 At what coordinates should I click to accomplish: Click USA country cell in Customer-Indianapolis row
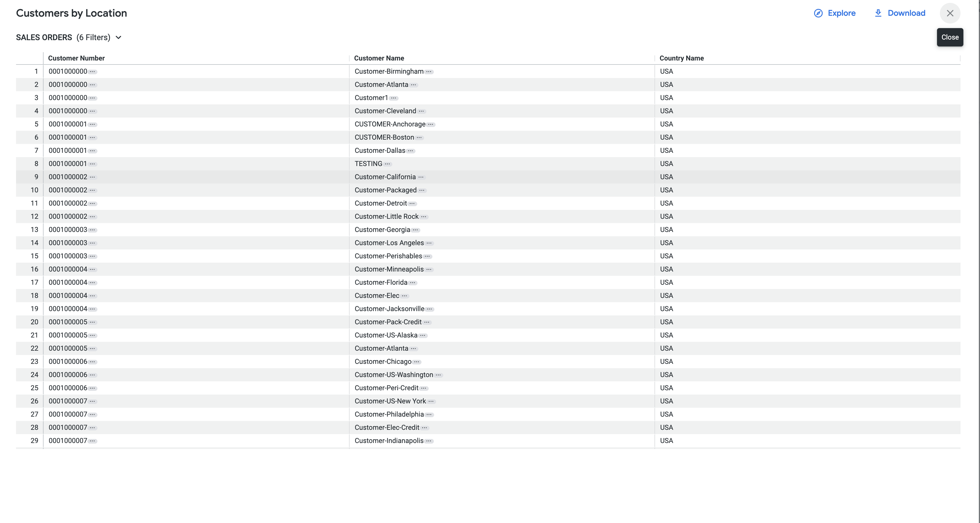667,440
